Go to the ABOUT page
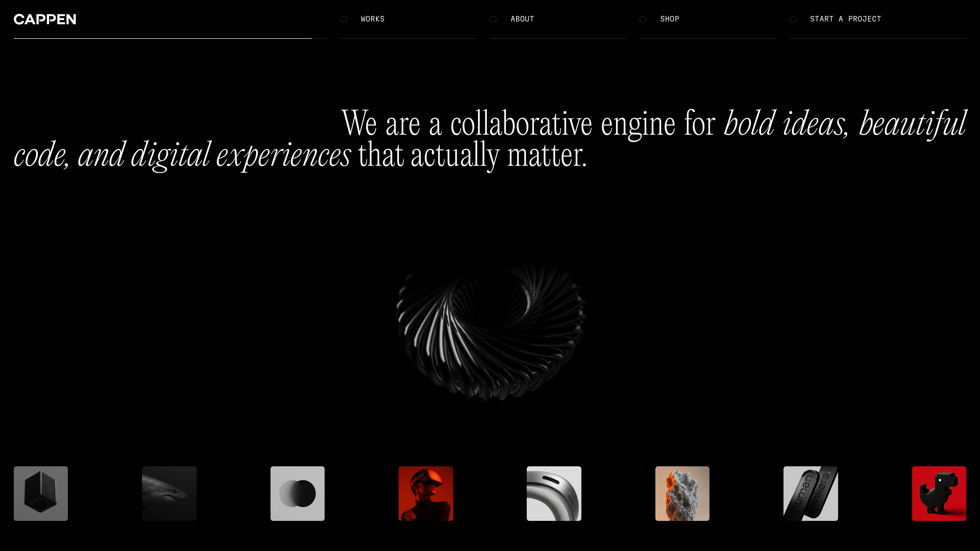980x551 pixels. tap(522, 19)
